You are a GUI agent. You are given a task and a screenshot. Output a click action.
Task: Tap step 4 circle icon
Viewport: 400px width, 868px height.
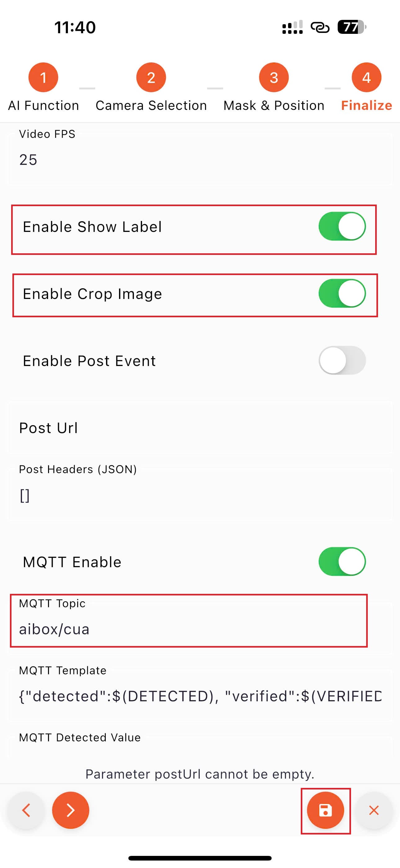pos(366,77)
